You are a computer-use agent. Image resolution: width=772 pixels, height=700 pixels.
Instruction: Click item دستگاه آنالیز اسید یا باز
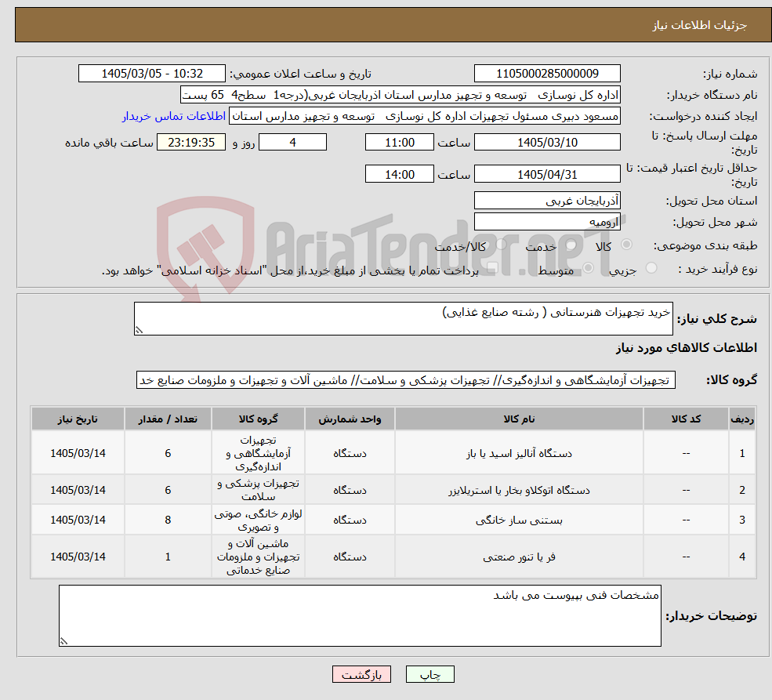[519, 453]
